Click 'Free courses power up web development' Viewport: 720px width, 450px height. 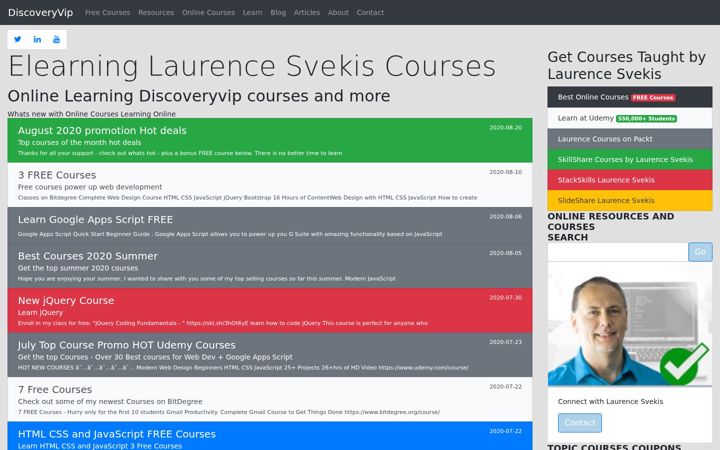pos(90,187)
